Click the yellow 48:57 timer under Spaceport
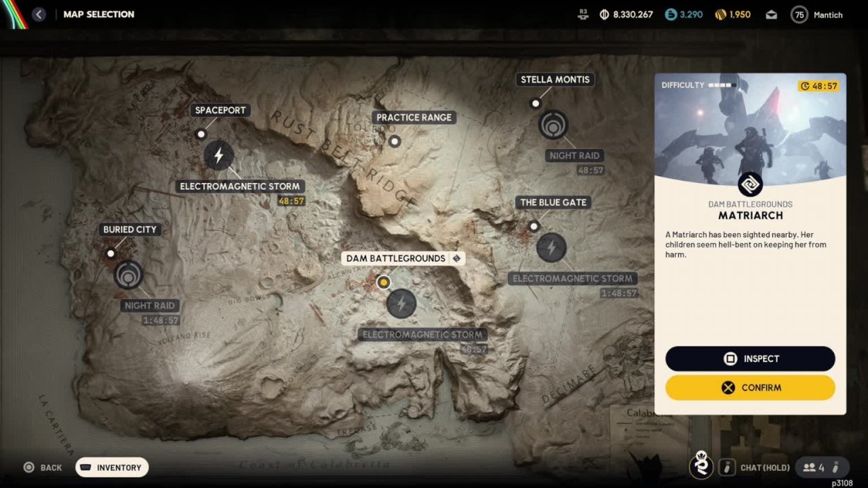This screenshot has height=488, width=868. click(x=291, y=201)
